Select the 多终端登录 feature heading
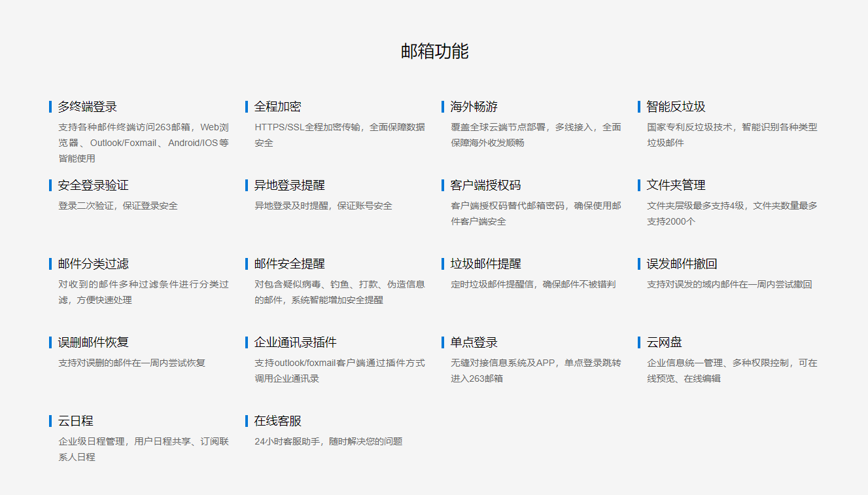Screen dimensions: 868x495 pos(88,107)
